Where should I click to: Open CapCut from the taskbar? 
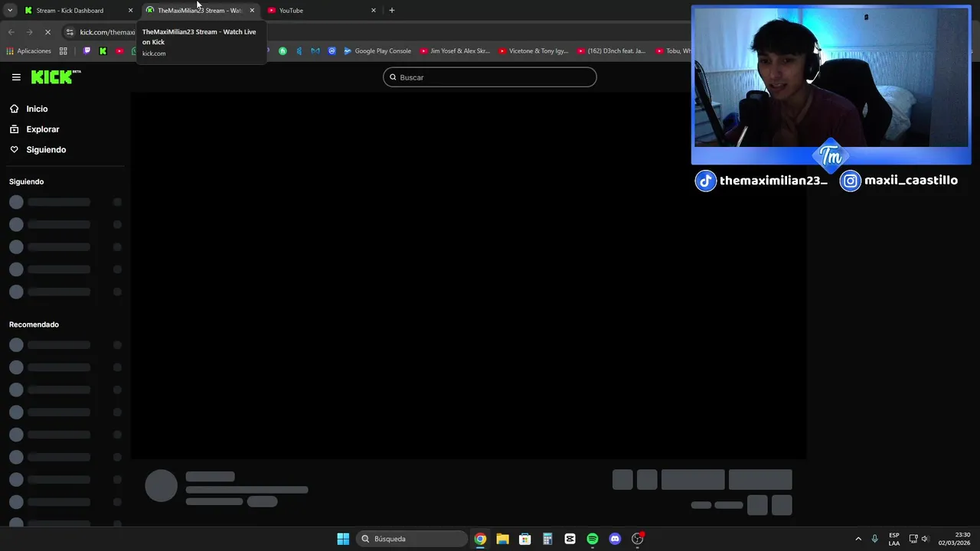point(570,539)
